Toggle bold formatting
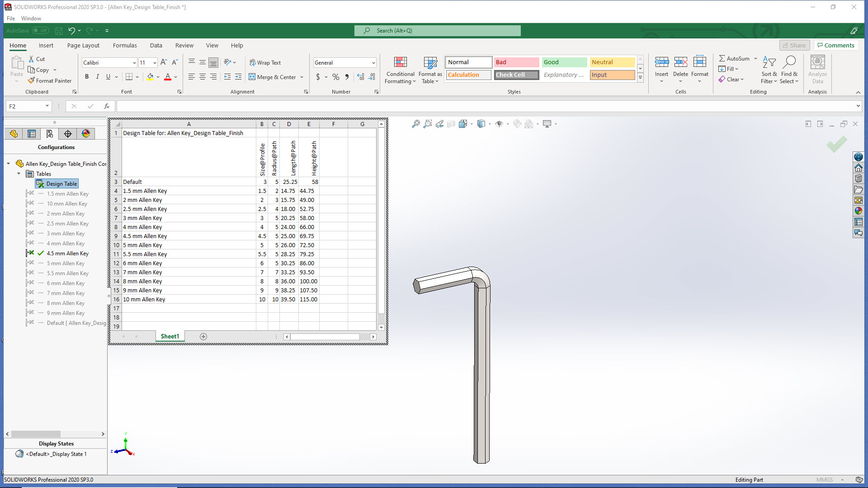 click(x=87, y=77)
